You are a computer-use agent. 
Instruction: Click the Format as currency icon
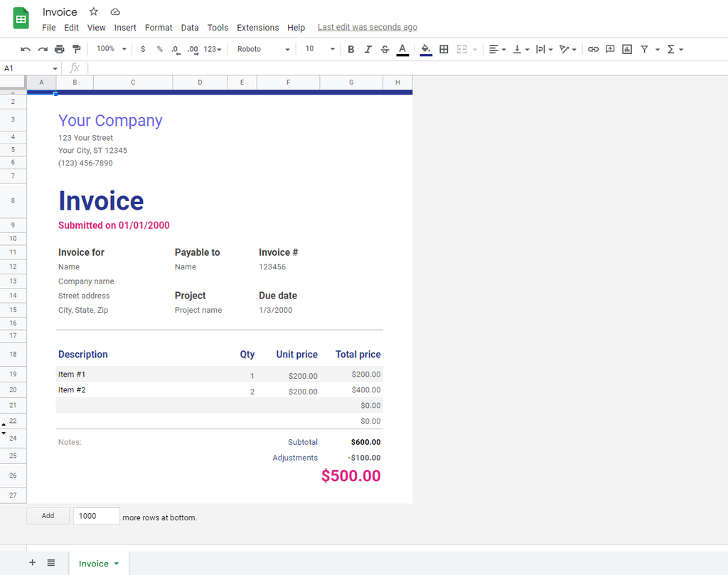coord(141,49)
